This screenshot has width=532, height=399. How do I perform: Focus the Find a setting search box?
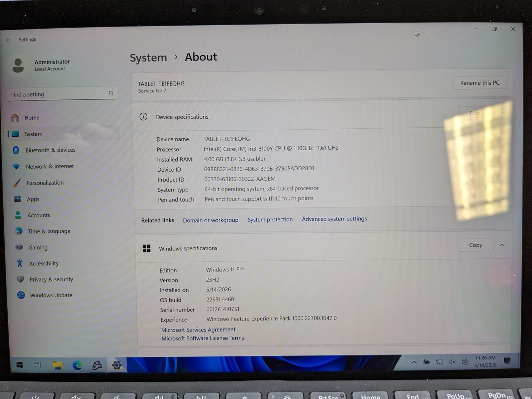(x=63, y=94)
